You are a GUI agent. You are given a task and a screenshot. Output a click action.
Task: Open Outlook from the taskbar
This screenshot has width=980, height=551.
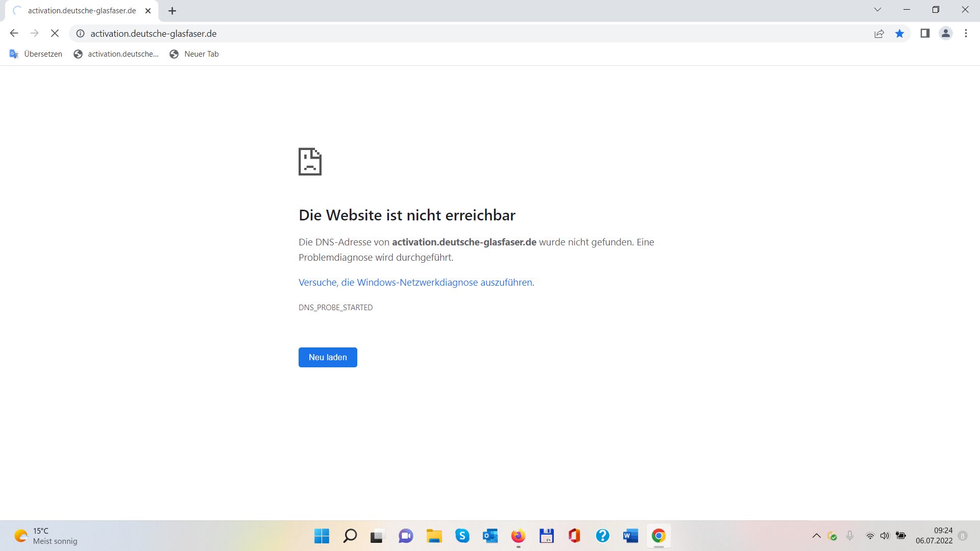490,536
